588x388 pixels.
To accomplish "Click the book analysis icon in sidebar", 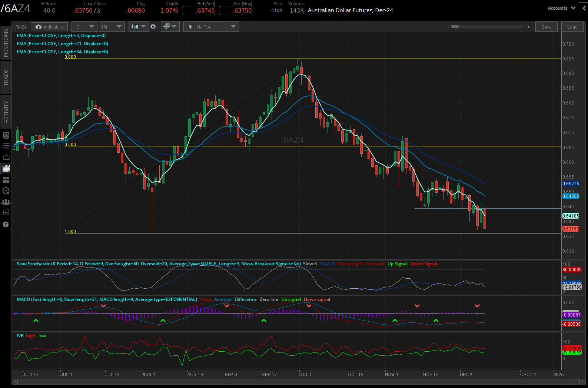I will point(6,135).
